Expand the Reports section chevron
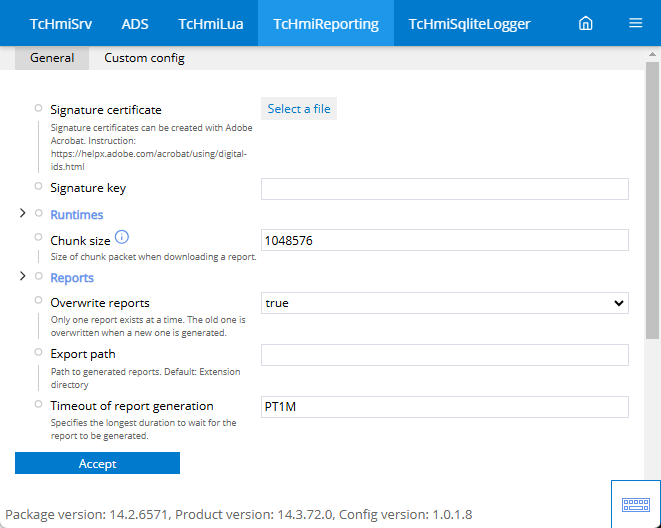The height and width of the screenshot is (528, 661). click(x=23, y=276)
